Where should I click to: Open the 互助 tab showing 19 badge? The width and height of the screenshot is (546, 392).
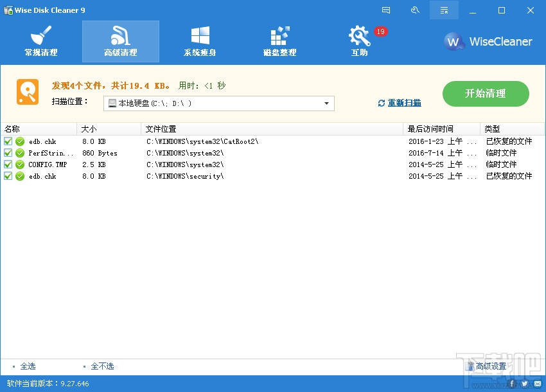[358, 40]
